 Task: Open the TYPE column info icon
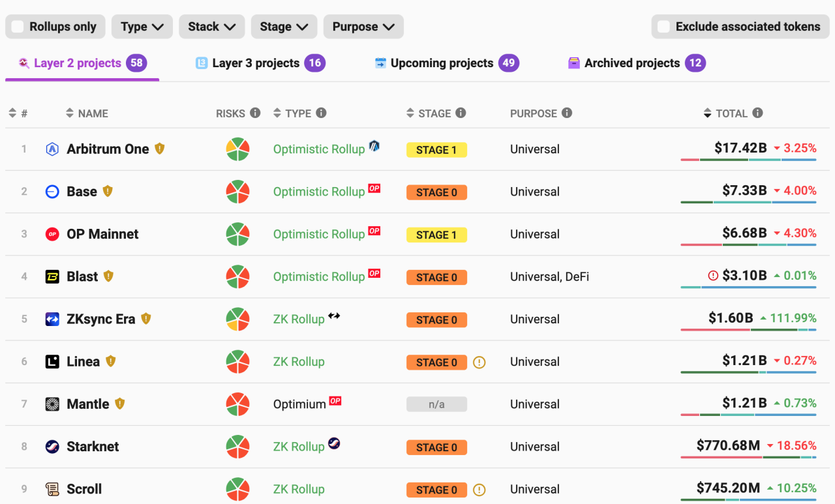321,113
